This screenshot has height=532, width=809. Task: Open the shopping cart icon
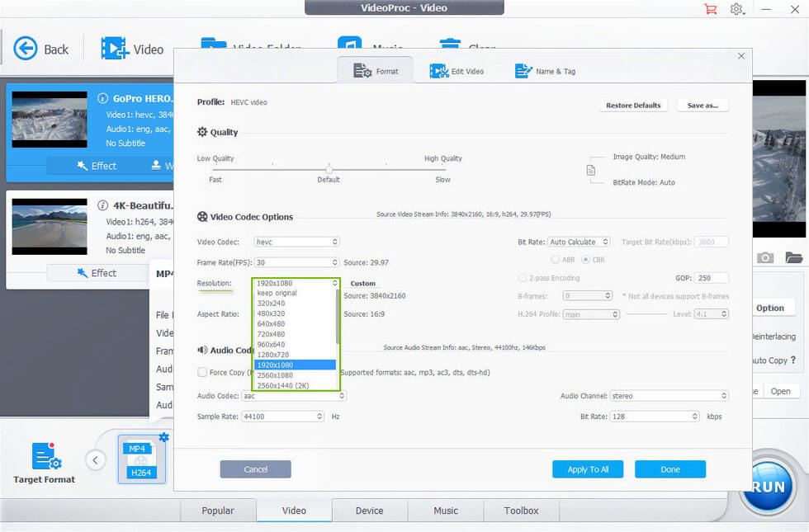[x=711, y=9]
